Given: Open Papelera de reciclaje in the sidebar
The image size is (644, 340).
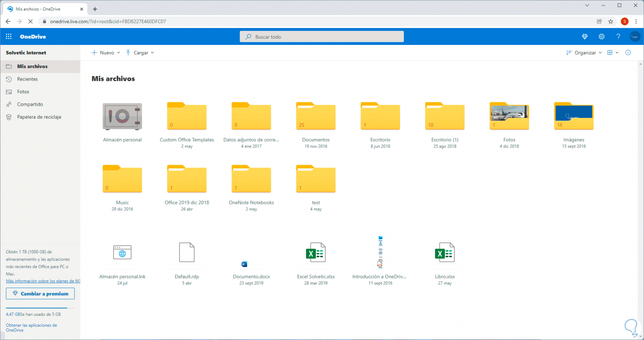Looking at the screenshot, I should coord(40,117).
